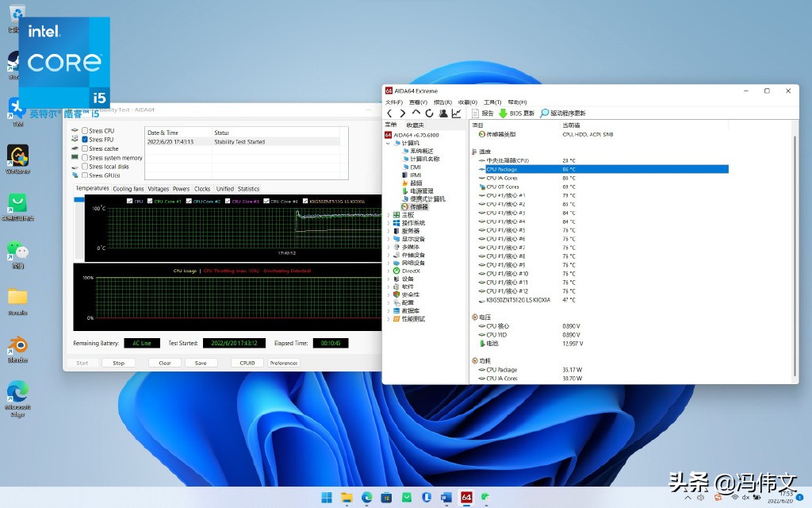The width and height of the screenshot is (812, 508).
Task: Click the up-arrow navigation icon in AIDA64 toolbar
Action: 416,114
